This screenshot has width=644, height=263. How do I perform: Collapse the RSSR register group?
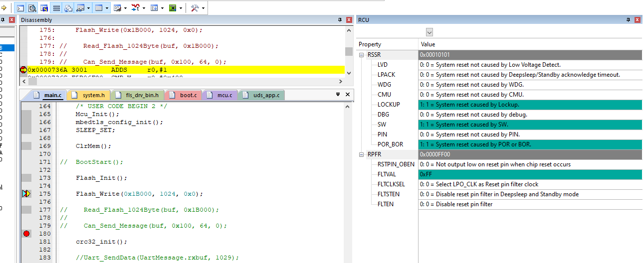click(362, 55)
